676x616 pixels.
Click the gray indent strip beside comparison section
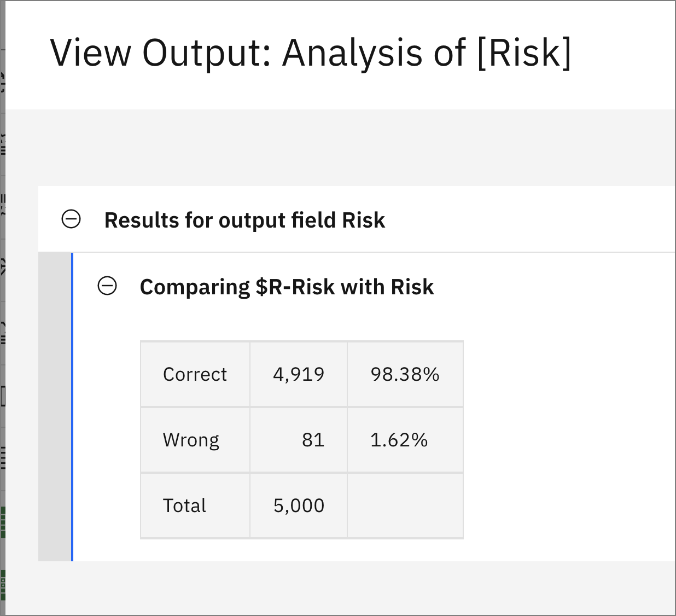coord(55,407)
